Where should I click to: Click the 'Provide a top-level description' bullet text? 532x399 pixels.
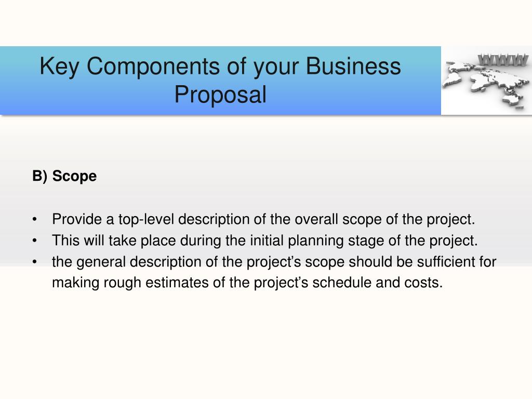coord(263,220)
